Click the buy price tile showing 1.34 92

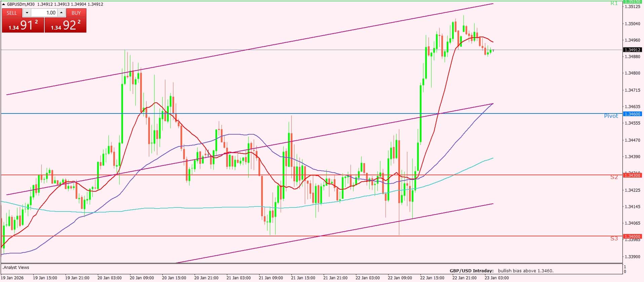coord(66,25)
